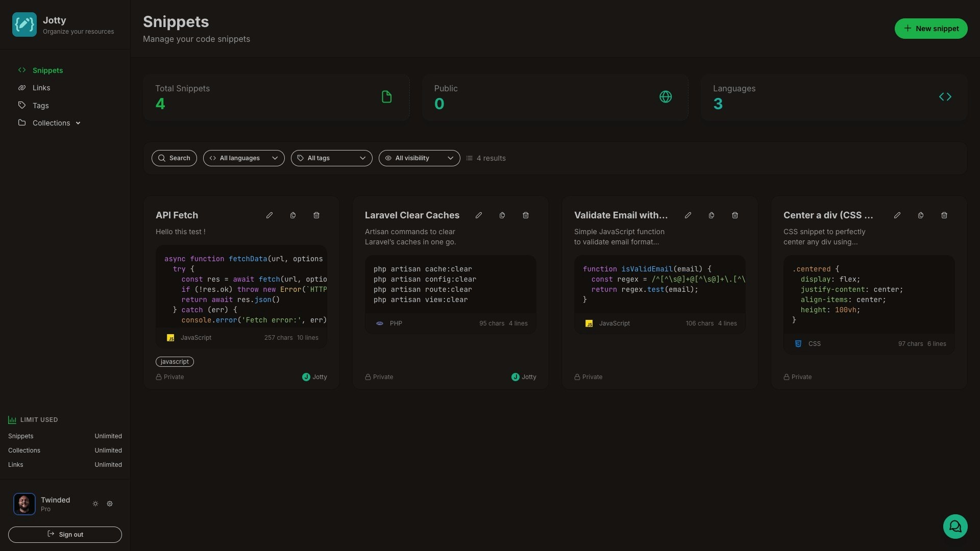Open the chat support bubble
The width and height of the screenshot is (980, 551).
[x=955, y=527]
